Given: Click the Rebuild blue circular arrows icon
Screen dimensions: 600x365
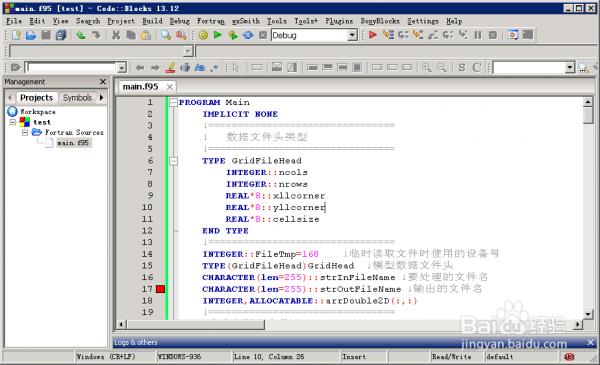Looking at the screenshot, I should pyautogui.click(x=248, y=35).
